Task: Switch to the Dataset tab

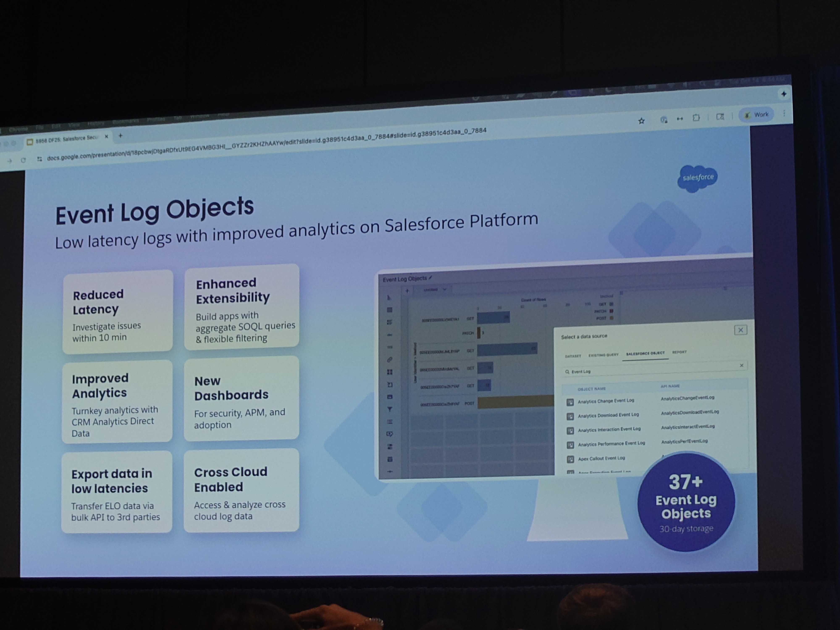Action: (573, 356)
